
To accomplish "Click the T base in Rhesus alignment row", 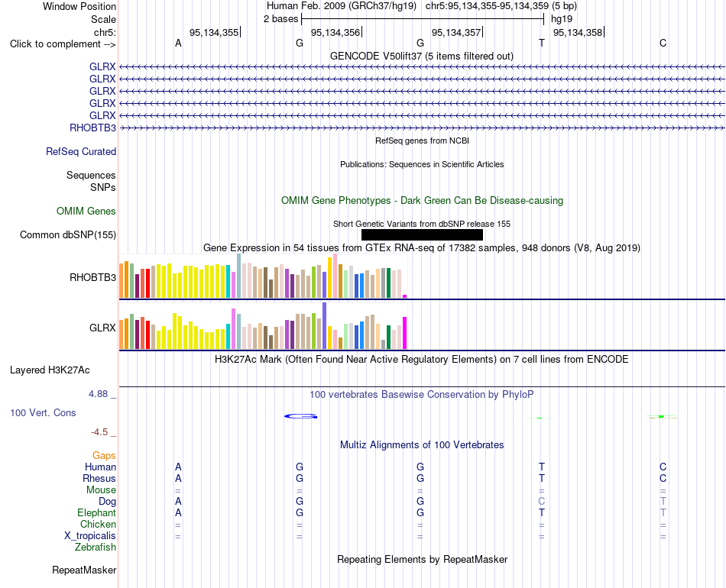I will point(542,478).
